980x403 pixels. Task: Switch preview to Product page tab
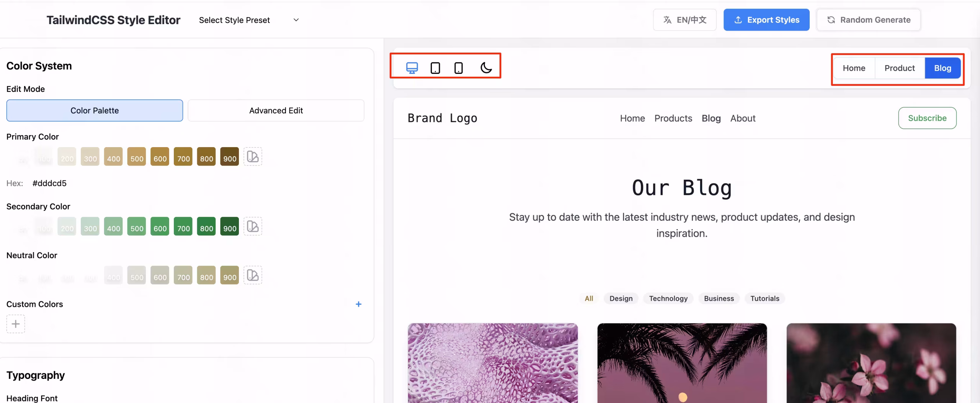pyautogui.click(x=899, y=68)
